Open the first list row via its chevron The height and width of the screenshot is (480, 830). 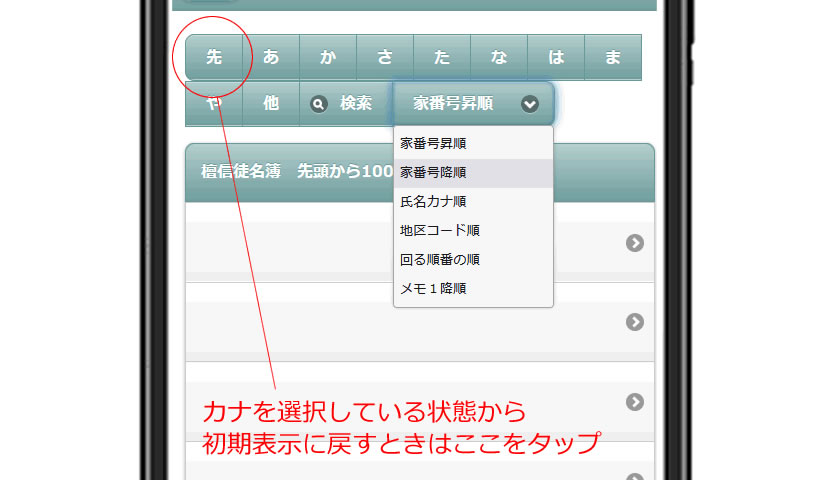(x=635, y=243)
